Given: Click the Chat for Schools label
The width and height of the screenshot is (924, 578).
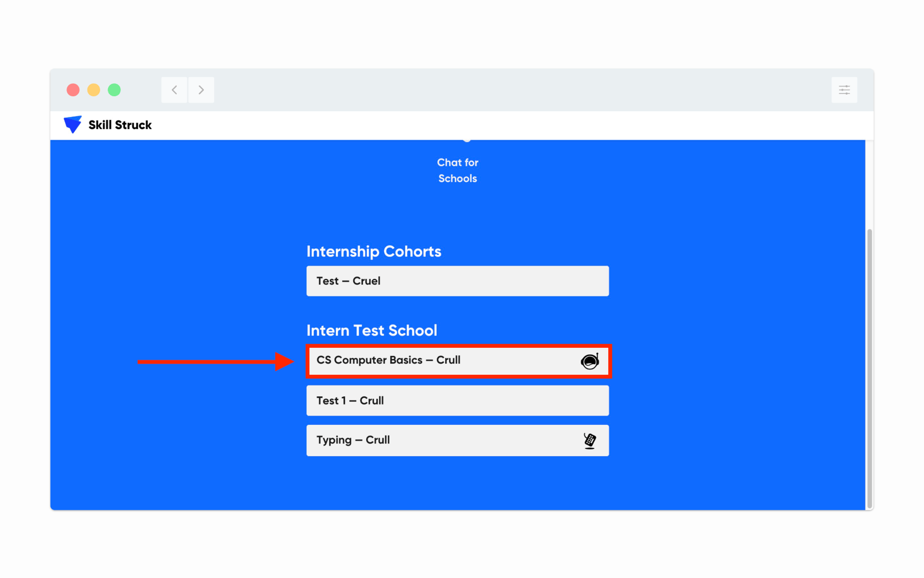Looking at the screenshot, I should 457,170.
